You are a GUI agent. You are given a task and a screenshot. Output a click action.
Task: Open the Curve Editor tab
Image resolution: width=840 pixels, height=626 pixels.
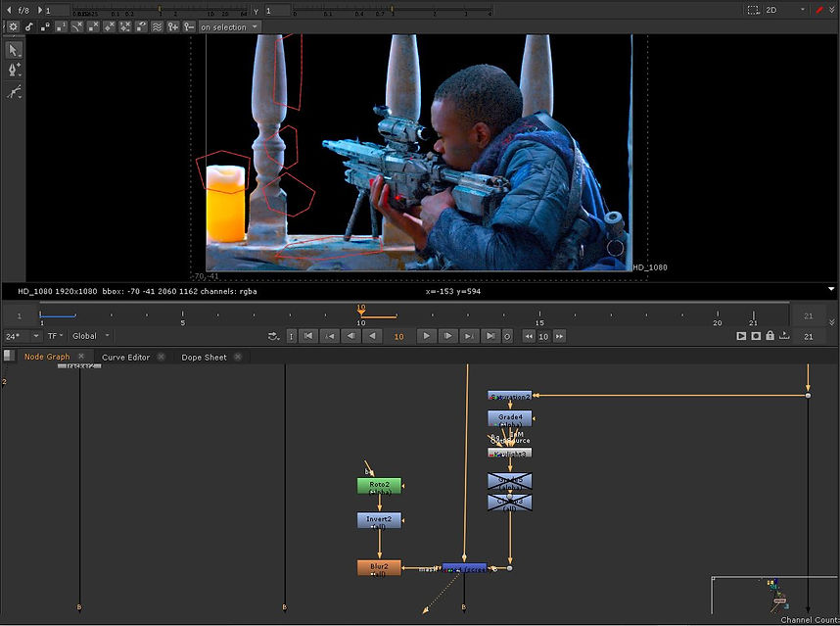(126, 357)
